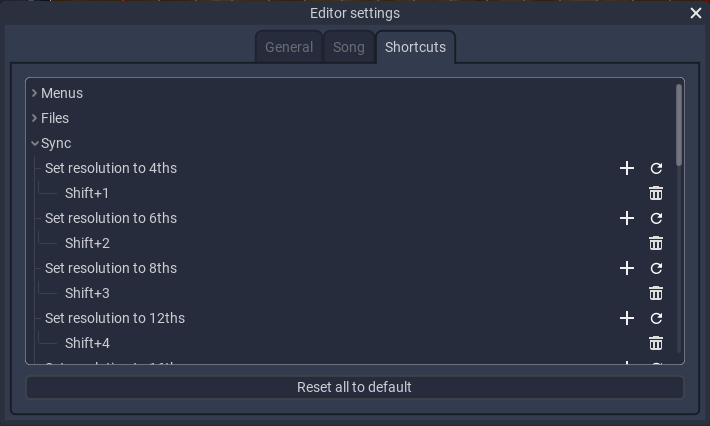
Task: Click Reset all to default button
Action: coord(355,388)
